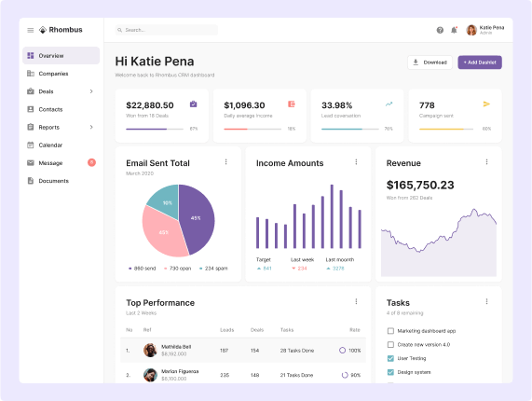The image size is (532, 401).
Task: Click the trend arrow icon on 33.98% card
Action: [x=389, y=104]
